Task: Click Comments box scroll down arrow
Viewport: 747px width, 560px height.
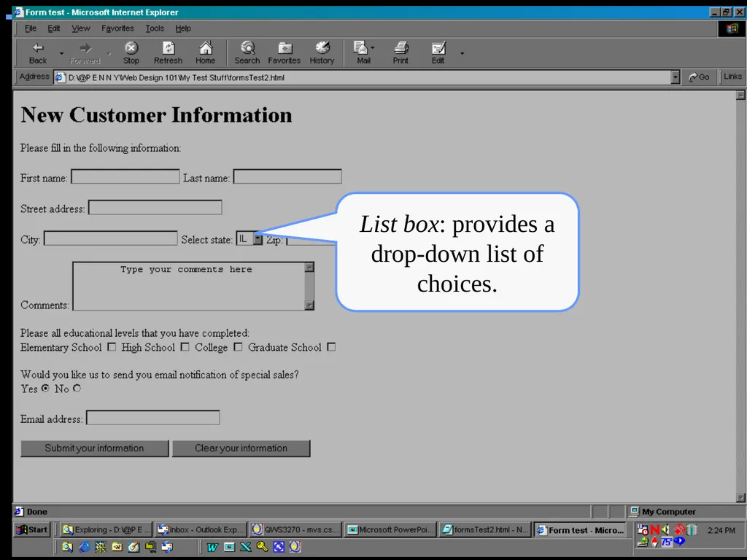Action: (309, 306)
